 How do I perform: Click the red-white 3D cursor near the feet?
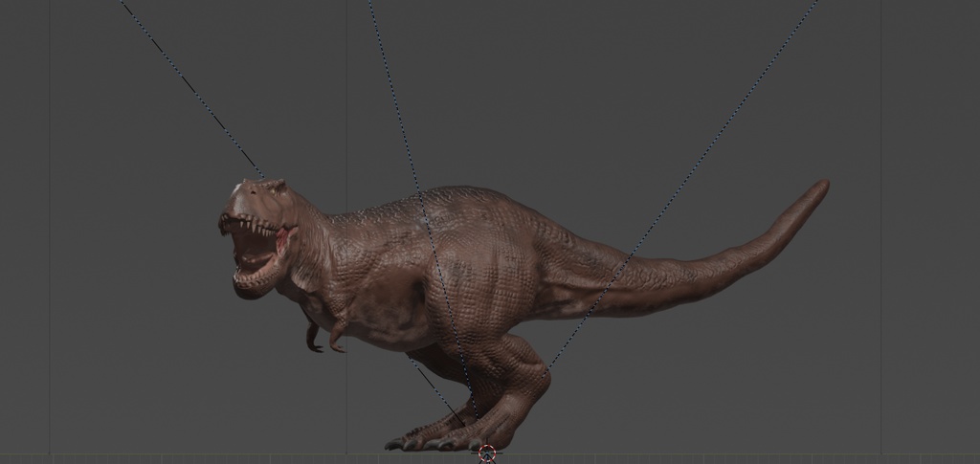pos(487,453)
